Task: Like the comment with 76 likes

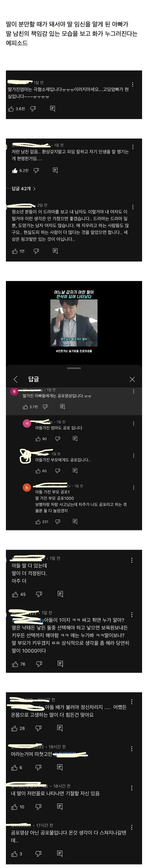Action: coord(15,664)
